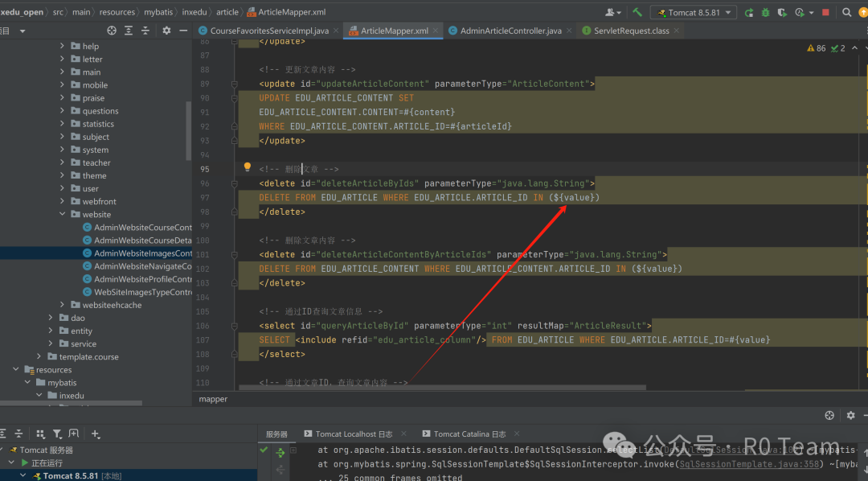Start debugging with the green bug icon
Screen dimensions: 868x481
pyautogui.click(x=766, y=12)
